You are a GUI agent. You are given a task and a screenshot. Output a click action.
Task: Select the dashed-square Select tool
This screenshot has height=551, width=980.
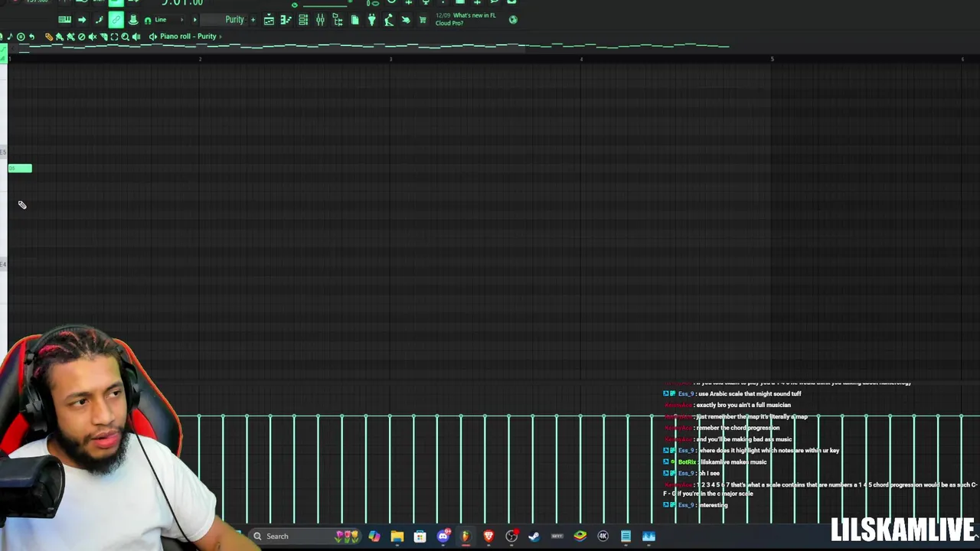pos(114,37)
